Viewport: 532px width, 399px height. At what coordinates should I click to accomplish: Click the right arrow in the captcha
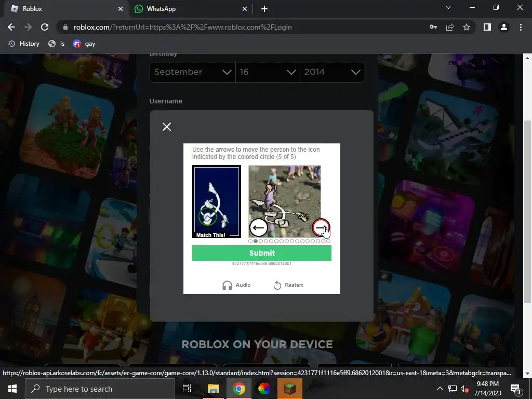tap(321, 228)
